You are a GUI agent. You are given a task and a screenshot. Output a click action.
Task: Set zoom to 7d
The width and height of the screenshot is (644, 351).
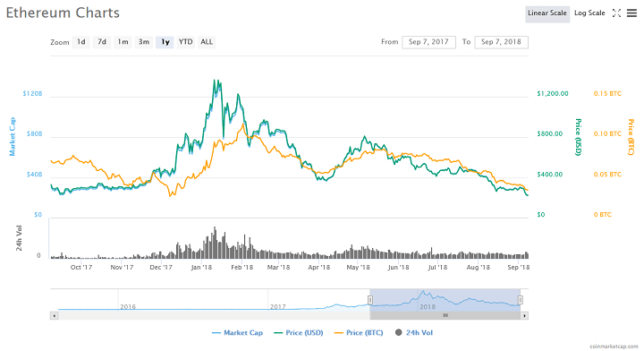pos(102,42)
